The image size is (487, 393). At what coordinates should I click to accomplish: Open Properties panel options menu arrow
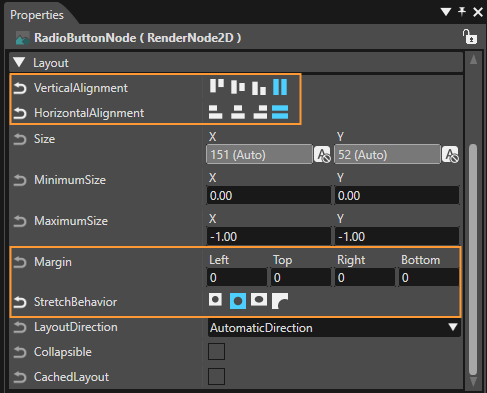coord(446,12)
